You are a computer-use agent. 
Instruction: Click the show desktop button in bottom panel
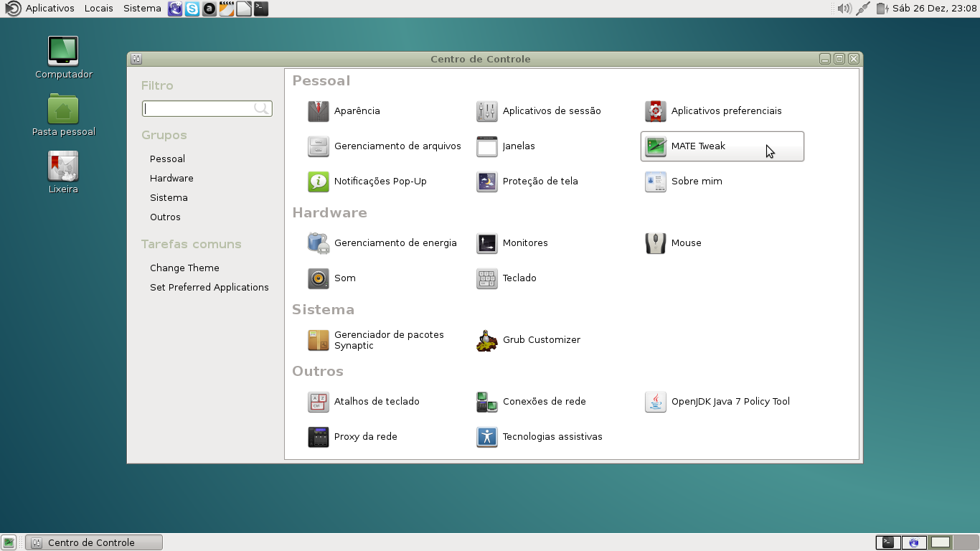(9, 542)
